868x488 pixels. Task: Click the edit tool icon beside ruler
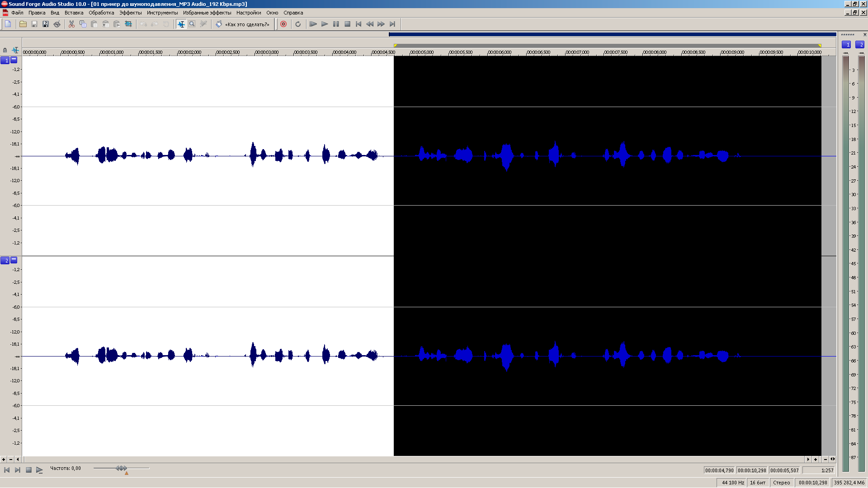(x=15, y=50)
